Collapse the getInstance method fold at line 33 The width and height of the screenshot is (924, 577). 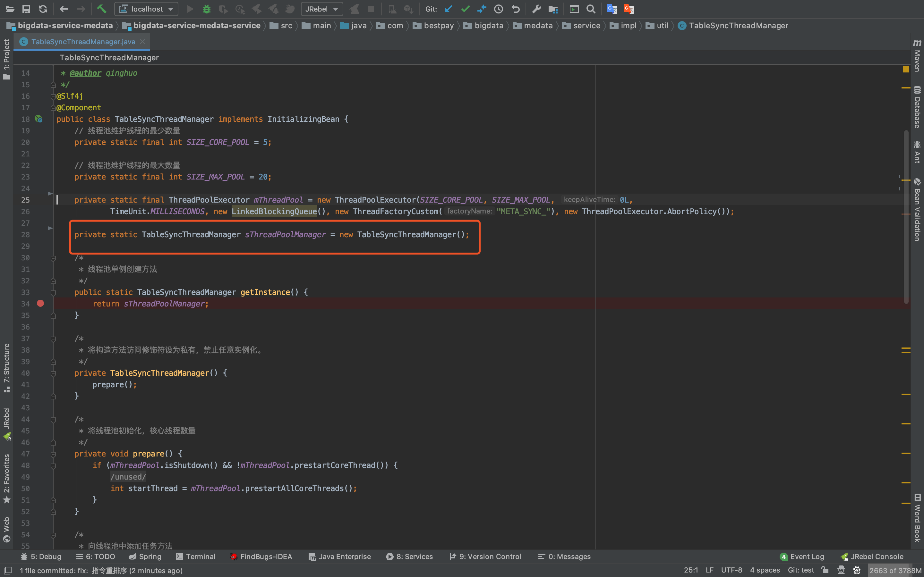(x=54, y=293)
